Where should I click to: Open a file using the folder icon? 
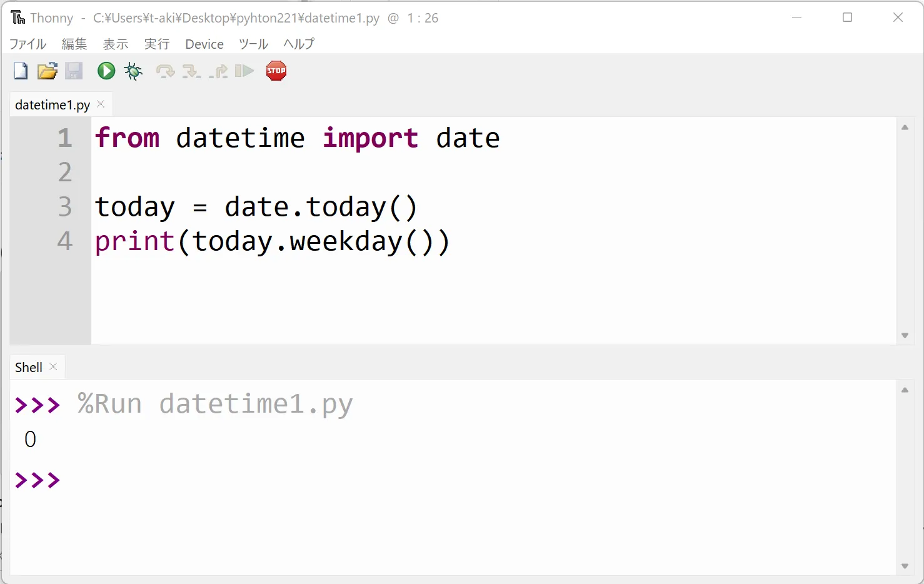pos(48,71)
